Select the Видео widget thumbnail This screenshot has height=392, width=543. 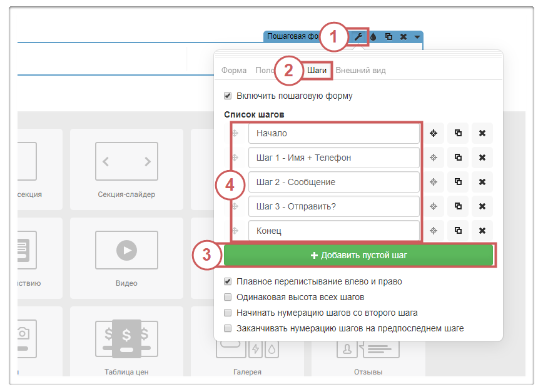pos(126,256)
